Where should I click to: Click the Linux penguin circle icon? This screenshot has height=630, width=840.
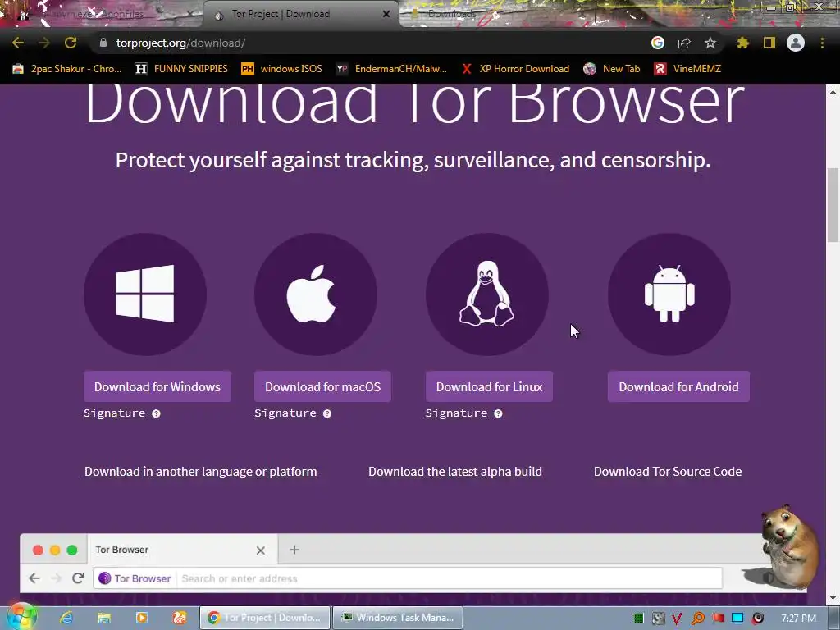pos(487,294)
